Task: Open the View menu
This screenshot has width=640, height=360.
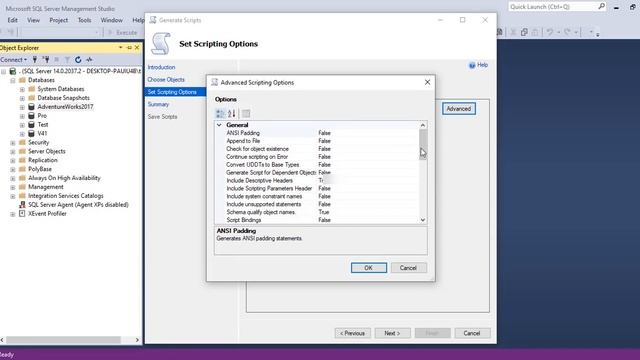Action: pos(33,20)
